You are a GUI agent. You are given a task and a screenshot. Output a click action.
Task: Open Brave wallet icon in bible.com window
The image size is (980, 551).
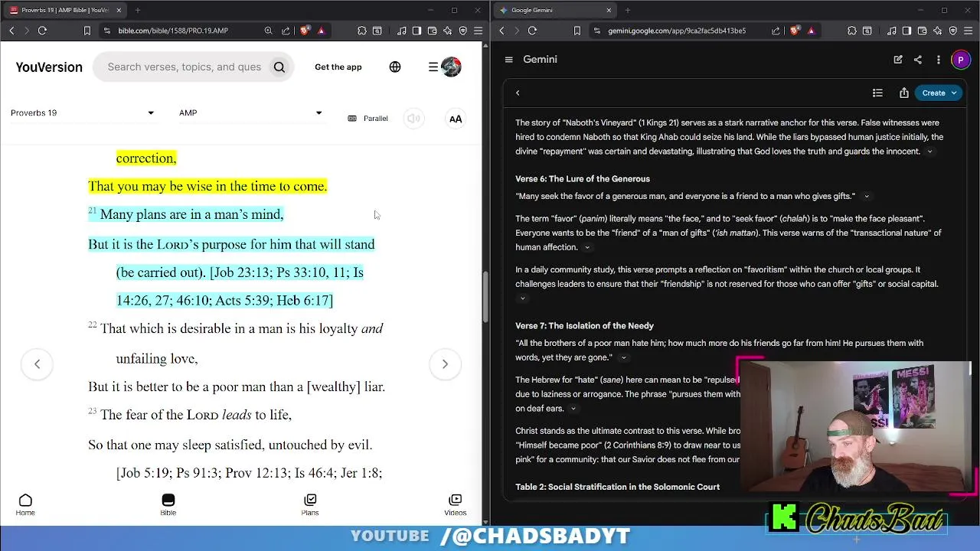[x=433, y=31]
